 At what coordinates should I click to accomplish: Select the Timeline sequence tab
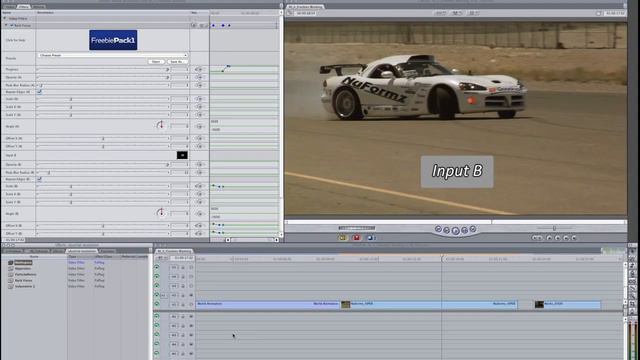pyautogui.click(x=174, y=251)
